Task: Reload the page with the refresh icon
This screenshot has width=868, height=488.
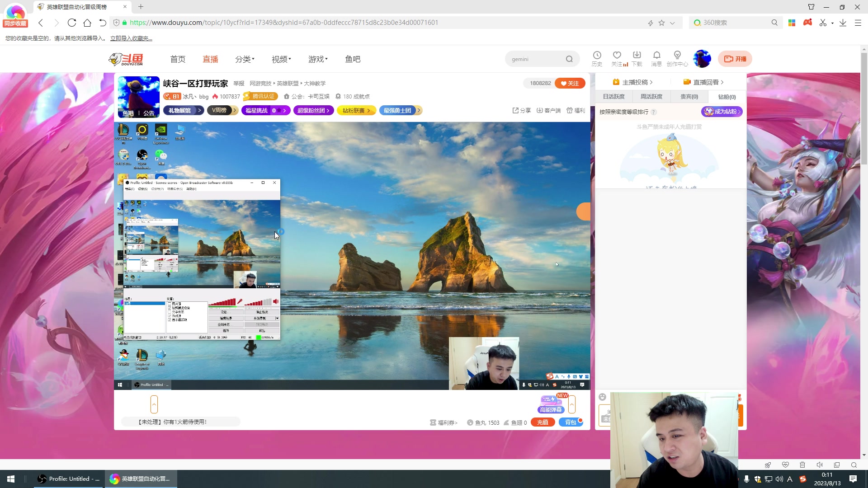Action: click(71, 23)
